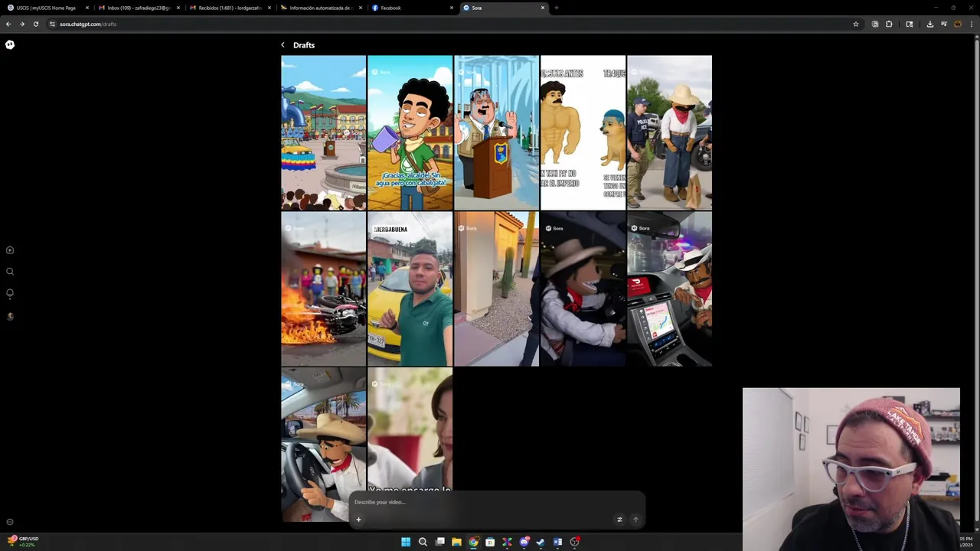Viewport: 980px width, 551px height.
Task: Open a new browser tab
Action: 556,8
